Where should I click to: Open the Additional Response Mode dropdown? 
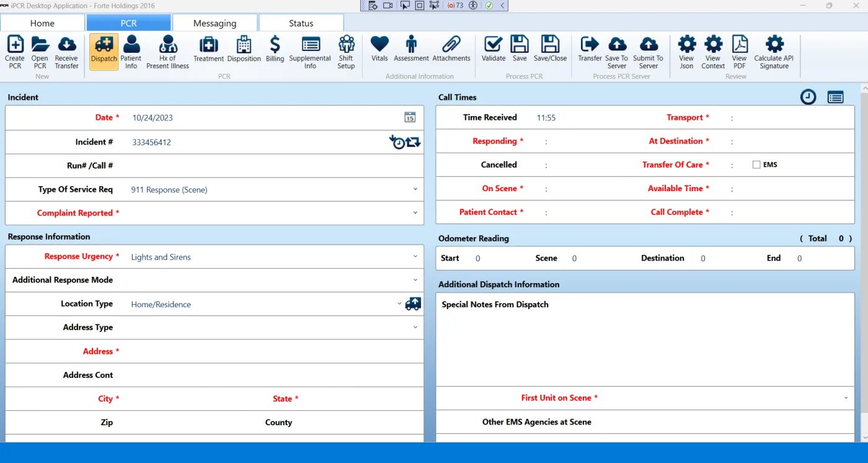coord(415,280)
